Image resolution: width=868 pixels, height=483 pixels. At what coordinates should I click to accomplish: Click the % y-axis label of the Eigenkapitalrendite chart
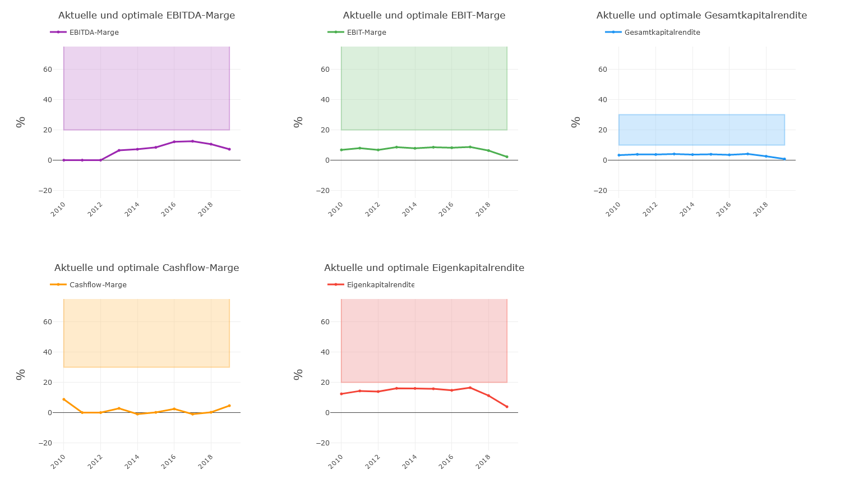click(x=298, y=374)
